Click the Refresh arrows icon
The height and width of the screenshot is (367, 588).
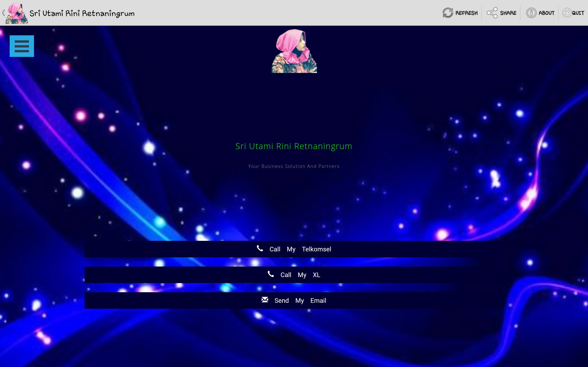click(448, 13)
